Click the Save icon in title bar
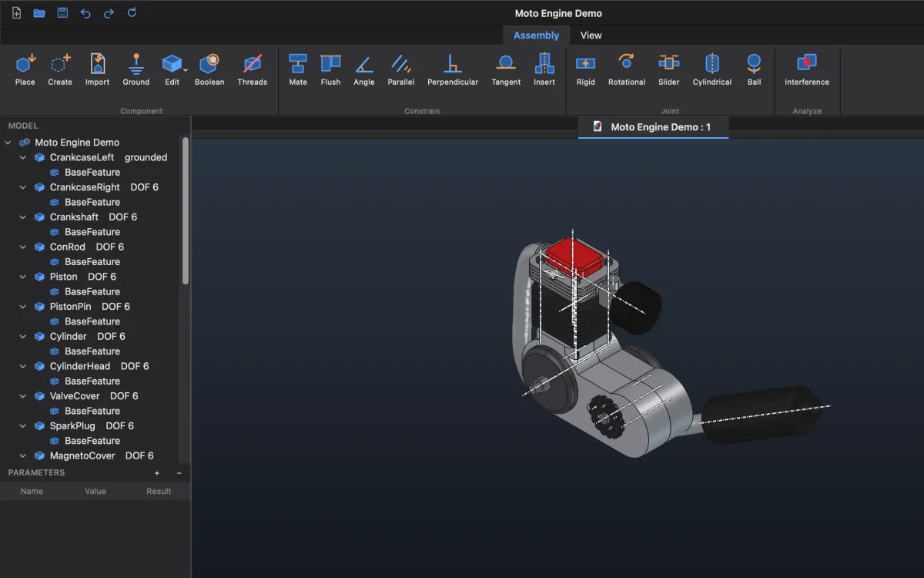 click(x=62, y=13)
